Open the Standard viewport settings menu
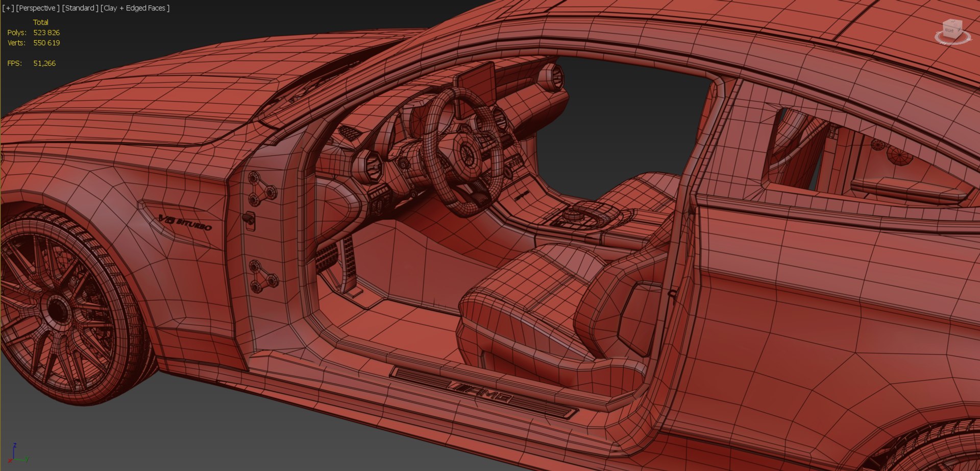The image size is (980, 471). coord(80,8)
